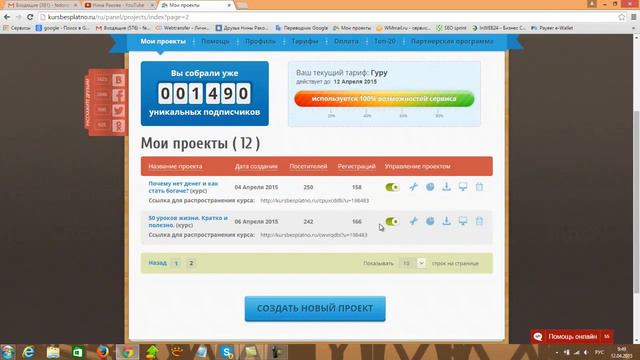Sort by 'Регистраций' column header
640x360 pixels.
click(356, 166)
